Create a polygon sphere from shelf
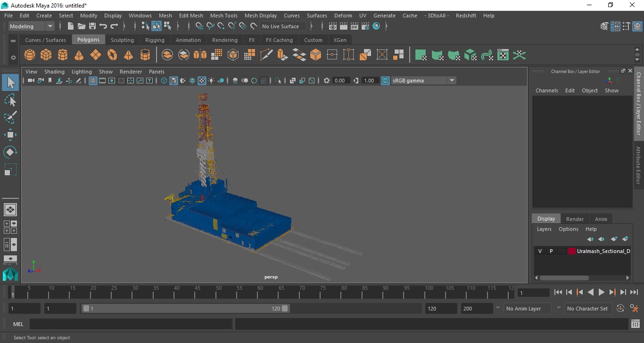 (30, 55)
